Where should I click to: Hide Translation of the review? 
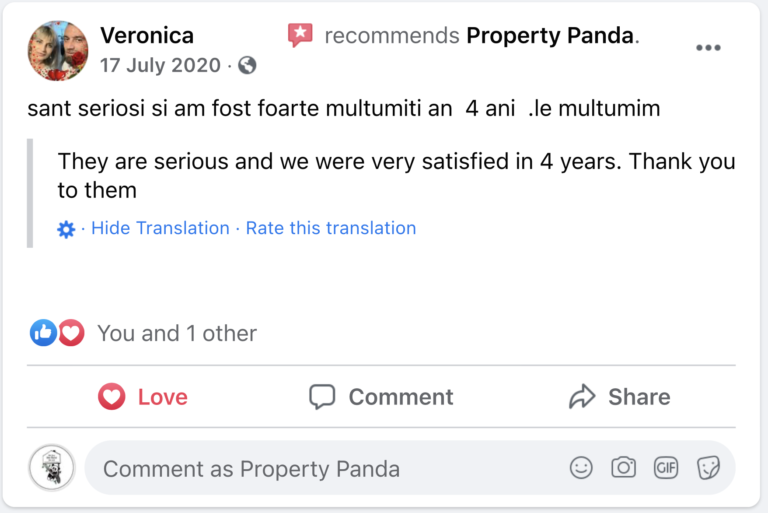click(x=160, y=228)
